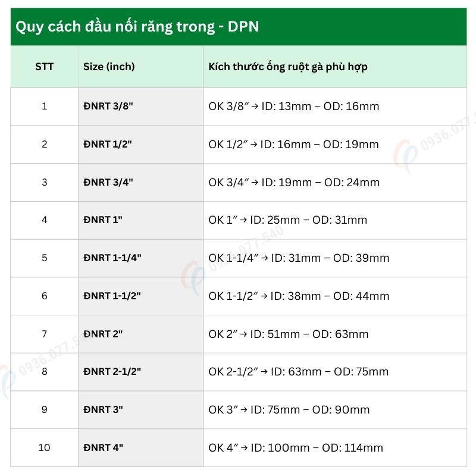Click the ĐNRT 3" size cell
Image resolution: width=476 pixels, height=476 pixels.
[103, 410]
